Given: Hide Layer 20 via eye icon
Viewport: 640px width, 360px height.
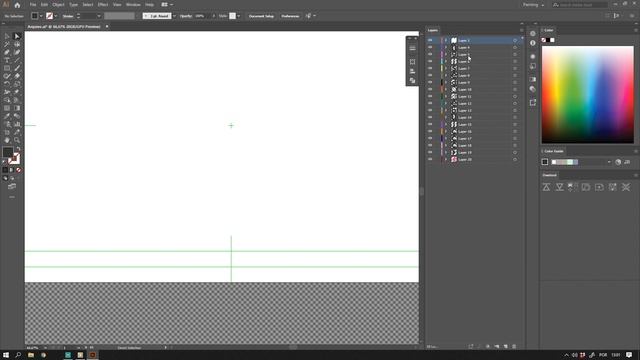Looking at the screenshot, I should (x=430, y=159).
